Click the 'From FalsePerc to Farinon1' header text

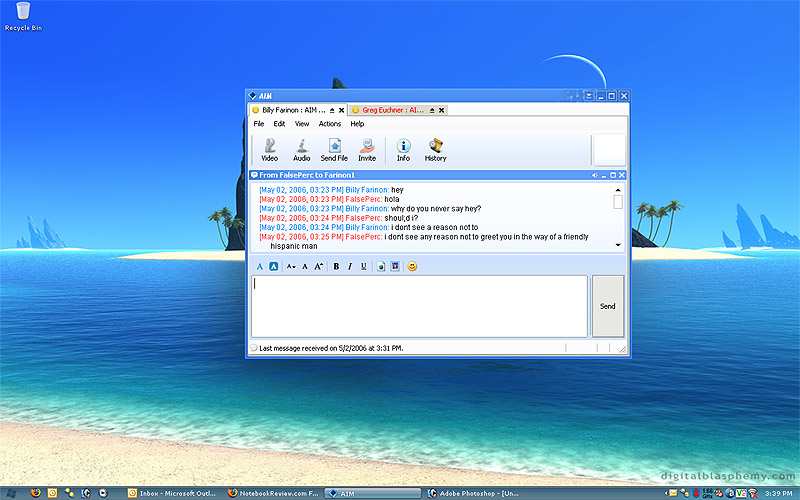pos(307,175)
